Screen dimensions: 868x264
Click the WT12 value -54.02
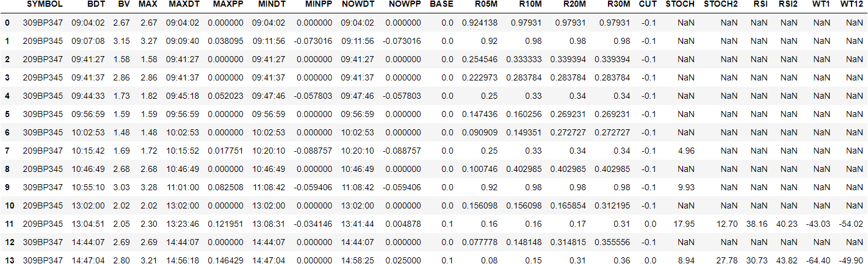[x=850, y=224]
